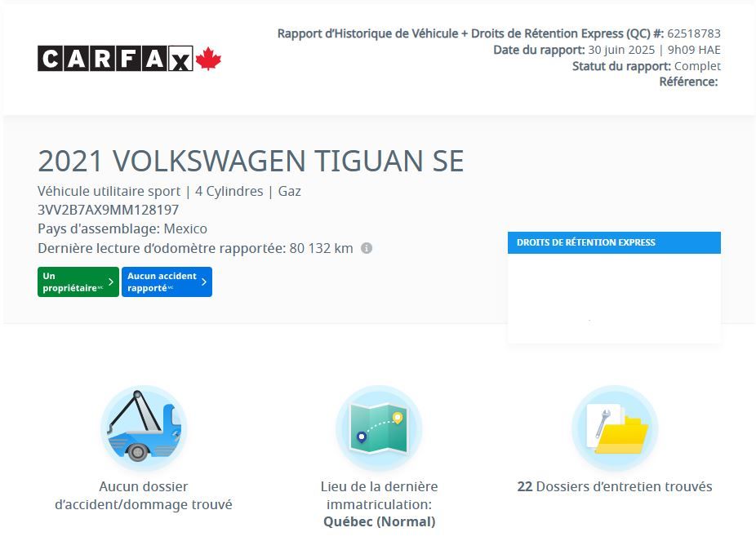Click the Référence label
The height and width of the screenshot is (541, 756).
pyautogui.click(x=688, y=82)
